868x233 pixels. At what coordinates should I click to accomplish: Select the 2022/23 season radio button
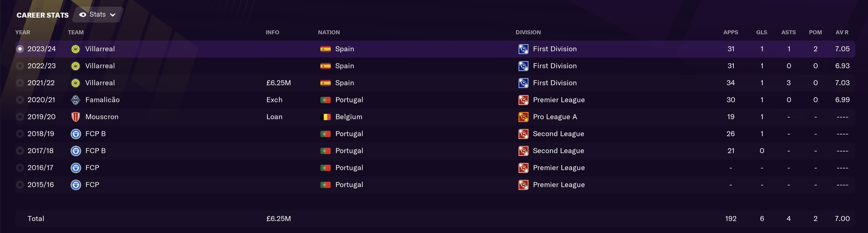pos(20,66)
